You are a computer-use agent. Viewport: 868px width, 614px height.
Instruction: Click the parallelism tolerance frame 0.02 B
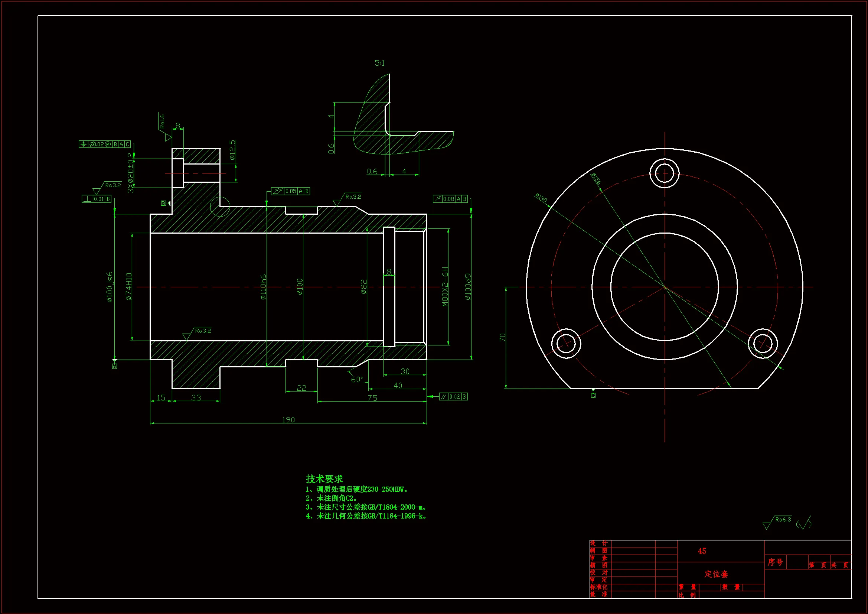(453, 396)
